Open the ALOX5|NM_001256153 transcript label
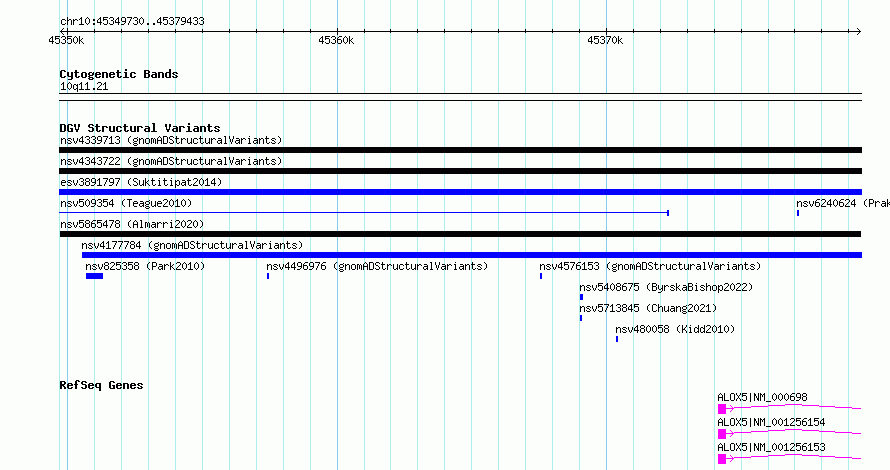 [x=771, y=447]
